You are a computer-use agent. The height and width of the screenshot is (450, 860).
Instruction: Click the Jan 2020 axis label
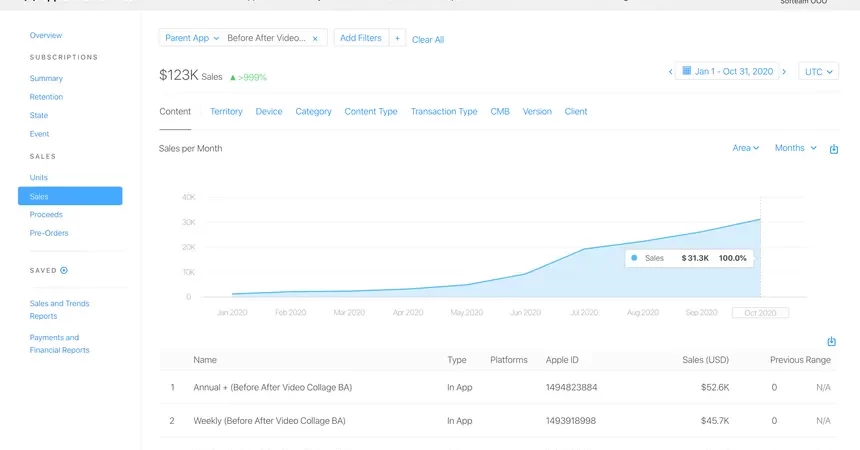pyautogui.click(x=232, y=312)
